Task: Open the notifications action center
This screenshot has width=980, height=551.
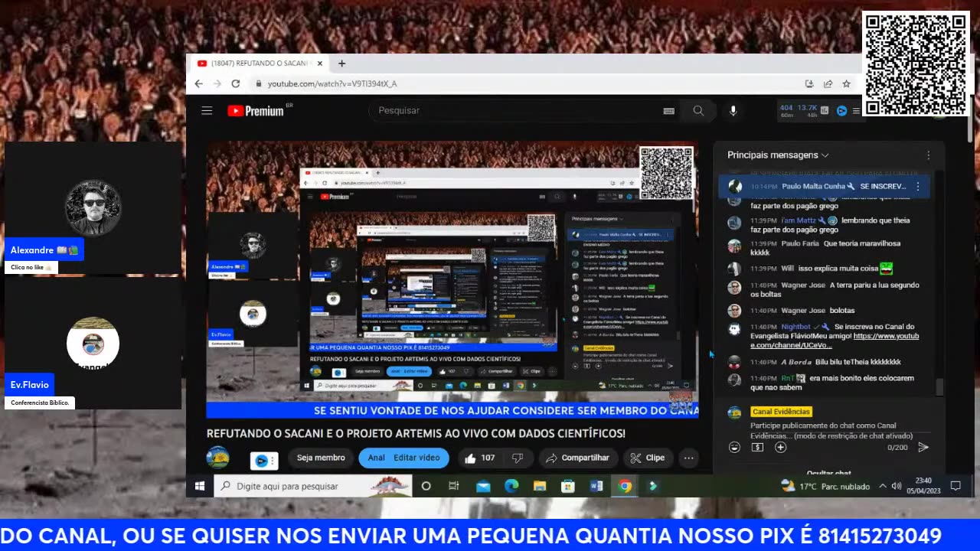Action: 955,486
